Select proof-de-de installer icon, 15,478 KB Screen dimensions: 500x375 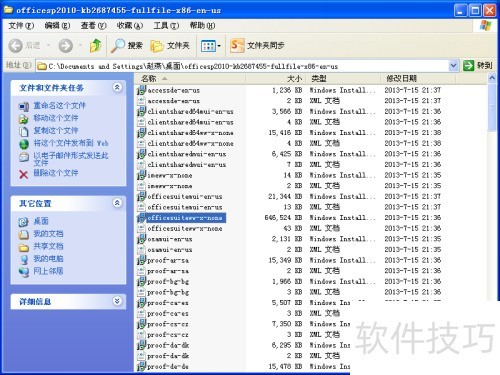click(141, 366)
